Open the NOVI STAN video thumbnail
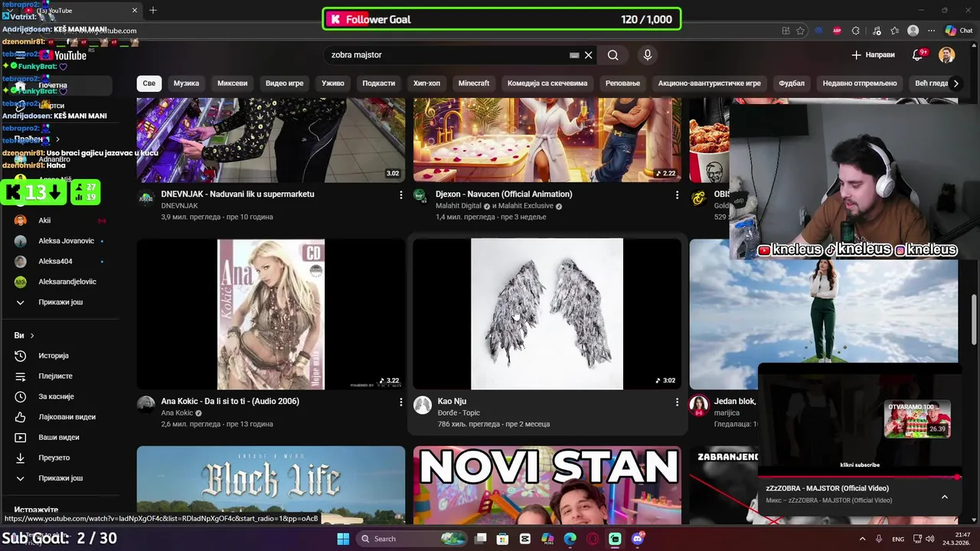Image resolution: width=980 pixels, height=551 pixels. pyautogui.click(x=547, y=486)
